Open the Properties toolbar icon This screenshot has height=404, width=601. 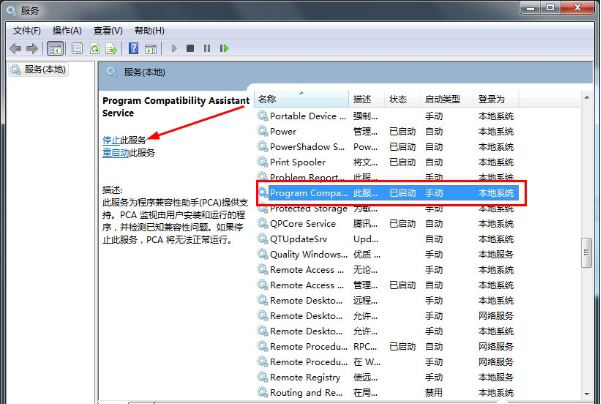click(77, 48)
